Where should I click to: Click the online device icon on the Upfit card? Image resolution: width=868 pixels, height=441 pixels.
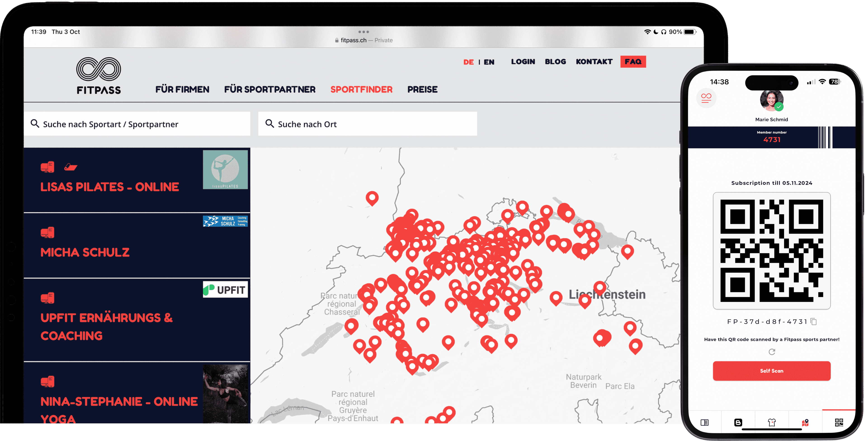tap(47, 298)
